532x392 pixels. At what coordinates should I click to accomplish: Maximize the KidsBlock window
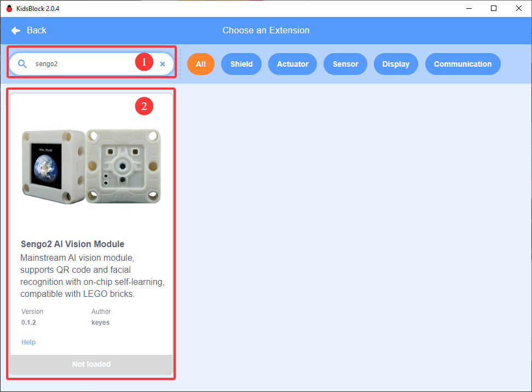[x=494, y=8]
